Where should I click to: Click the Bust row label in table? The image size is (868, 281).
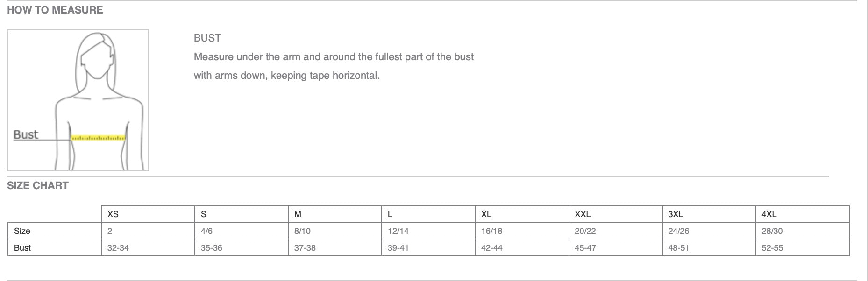[x=22, y=248]
